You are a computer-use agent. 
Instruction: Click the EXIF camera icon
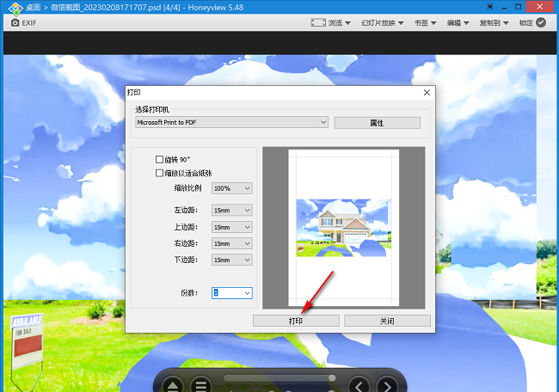click(15, 23)
